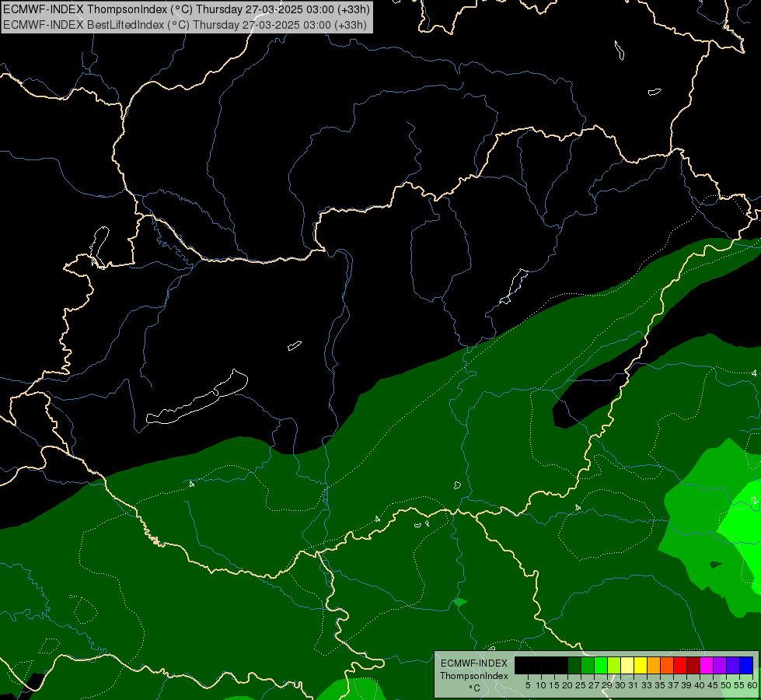Click the legend tick value "40"

tap(700, 685)
